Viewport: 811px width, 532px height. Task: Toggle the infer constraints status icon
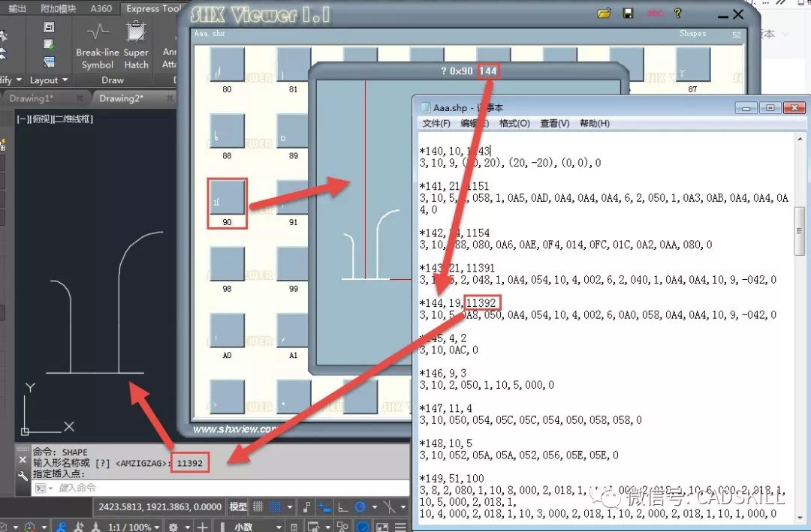pos(306,507)
